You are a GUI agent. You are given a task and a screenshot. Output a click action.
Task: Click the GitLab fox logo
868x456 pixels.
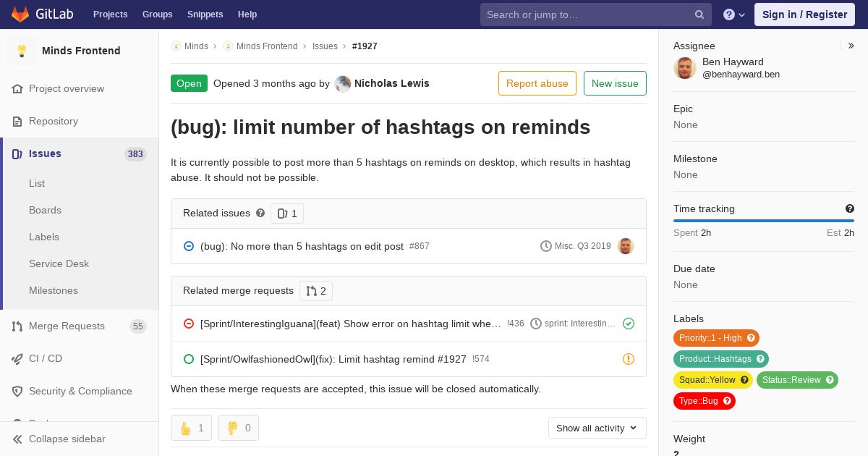pyautogui.click(x=20, y=14)
